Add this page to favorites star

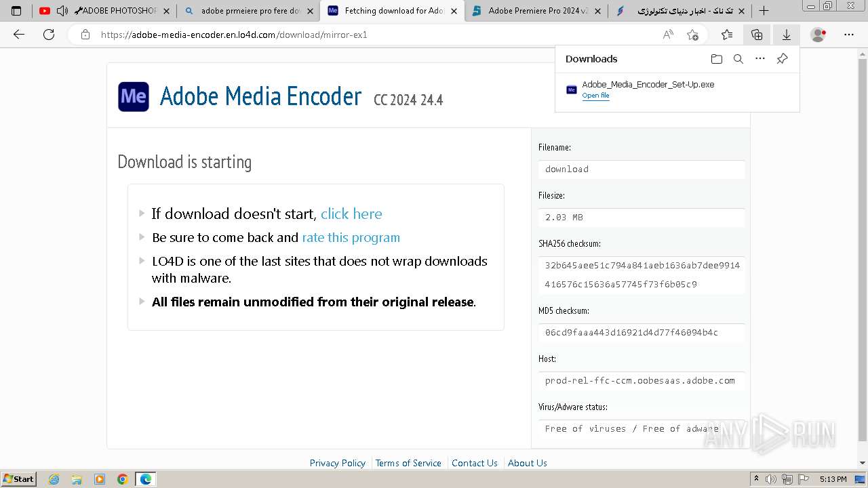[x=692, y=35]
